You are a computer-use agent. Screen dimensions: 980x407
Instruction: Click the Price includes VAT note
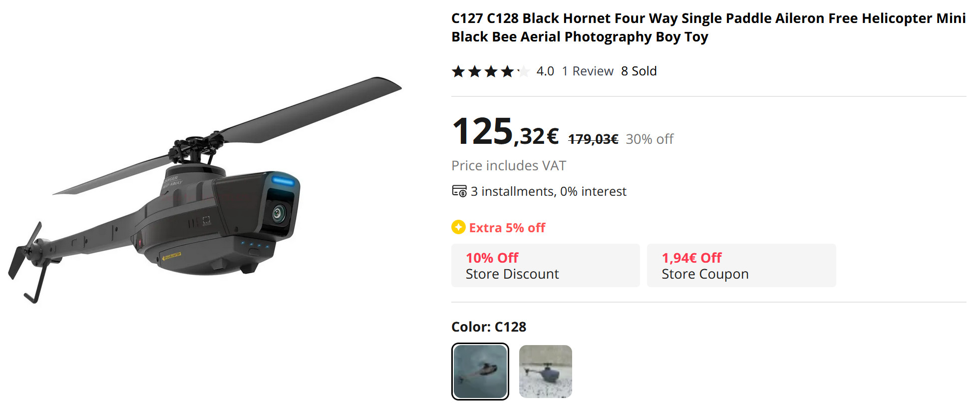click(508, 166)
